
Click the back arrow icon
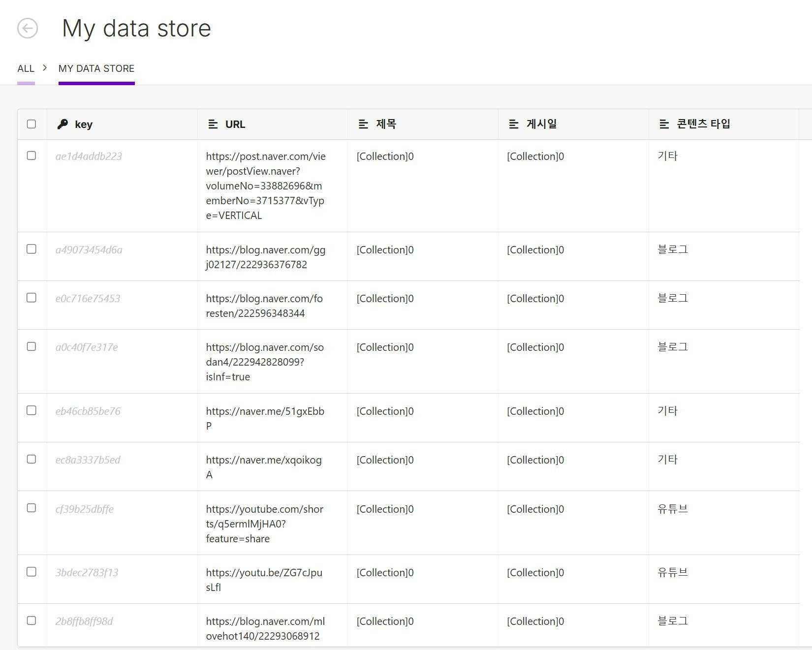tap(28, 28)
